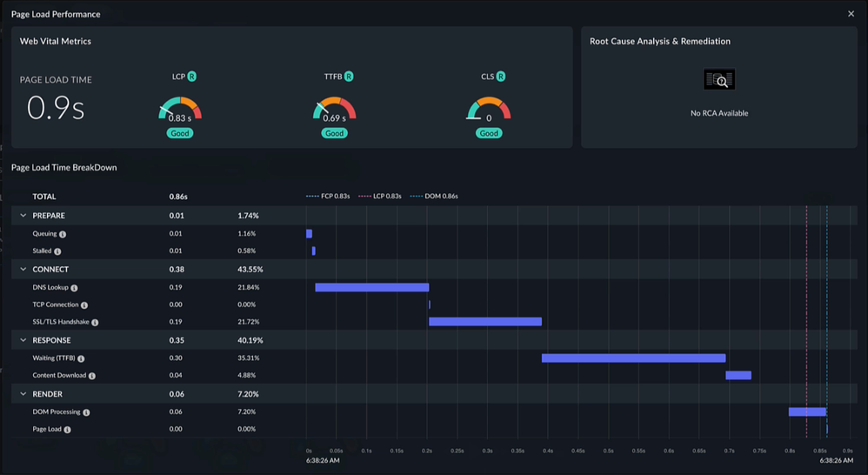868x475 pixels.
Task: Click the CLS gauge showing 0
Action: coord(489,109)
